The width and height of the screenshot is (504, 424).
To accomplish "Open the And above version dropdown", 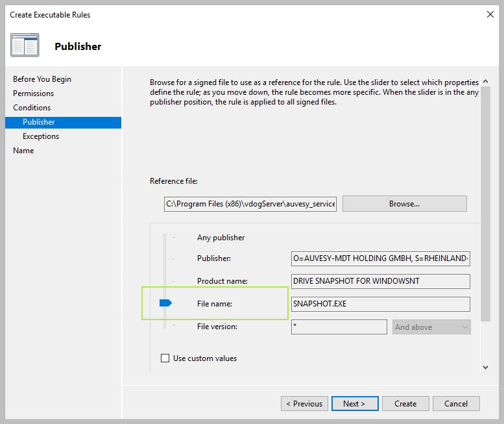I will 431,327.
